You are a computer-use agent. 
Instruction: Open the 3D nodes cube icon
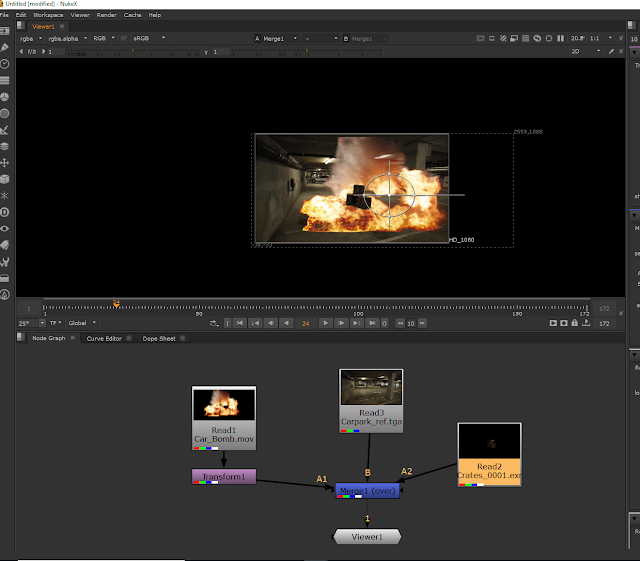click(x=5, y=178)
